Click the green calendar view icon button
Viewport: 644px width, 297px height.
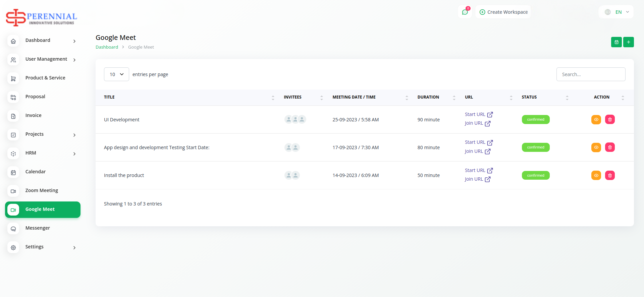tap(616, 42)
